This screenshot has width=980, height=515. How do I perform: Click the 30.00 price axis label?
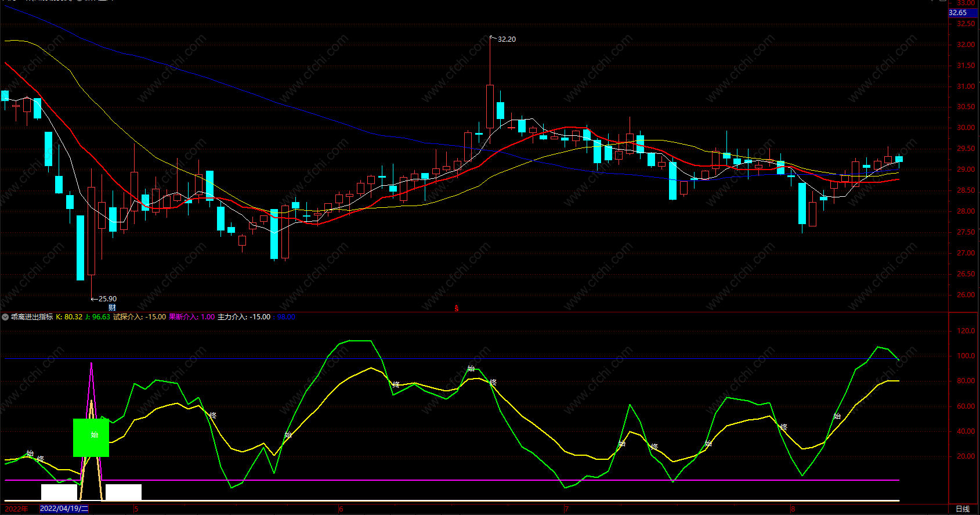point(965,128)
